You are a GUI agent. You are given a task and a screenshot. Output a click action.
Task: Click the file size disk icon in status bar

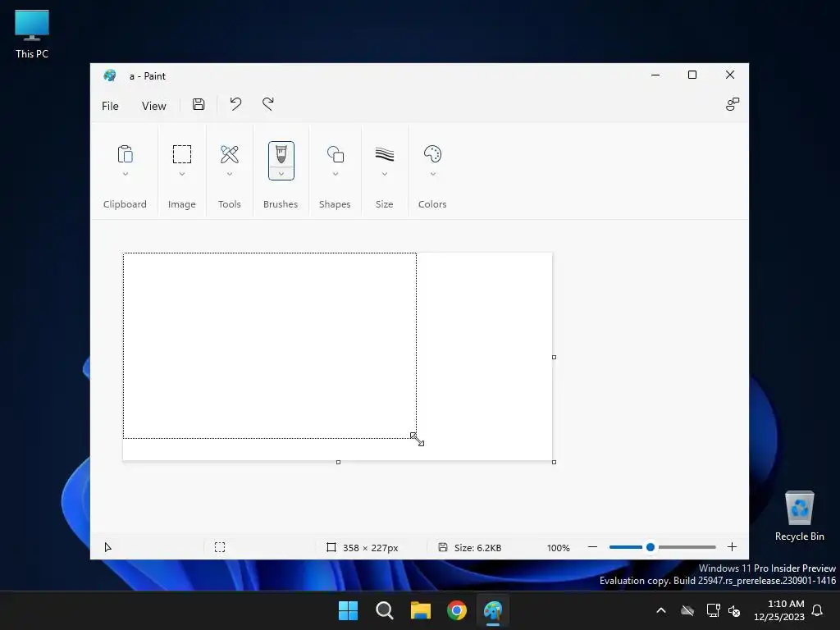443,547
